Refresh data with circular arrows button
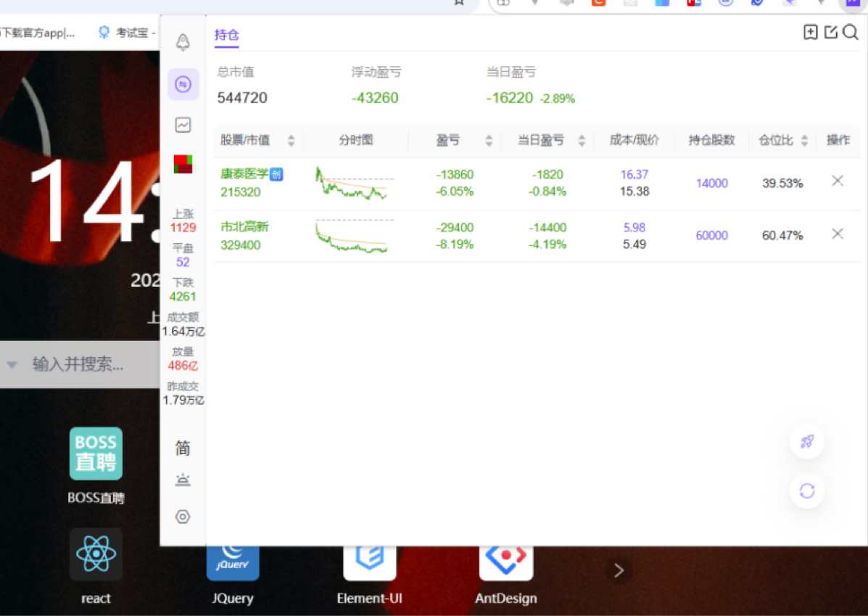 [806, 490]
